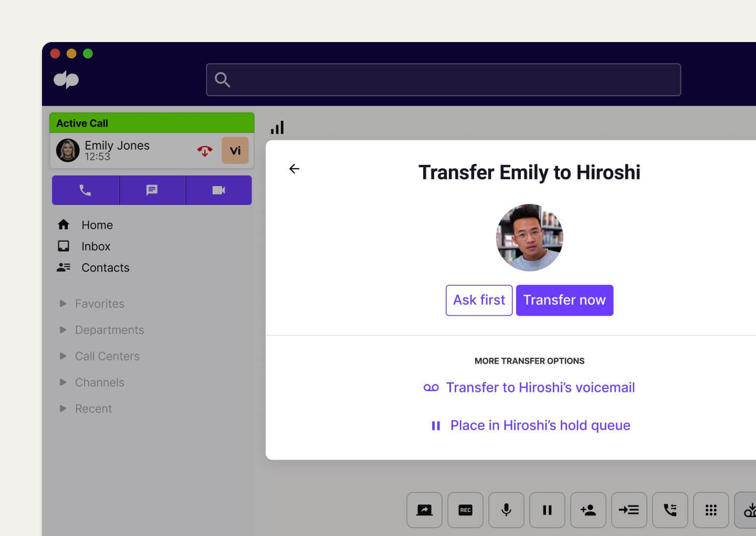Click the Transfer now button
The image size is (756, 536).
[564, 300]
